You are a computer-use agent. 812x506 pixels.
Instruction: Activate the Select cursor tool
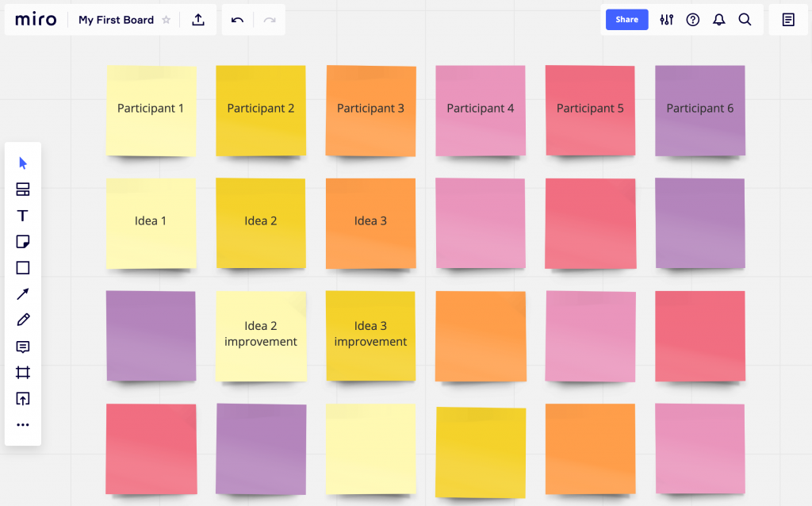click(x=22, y=163)
